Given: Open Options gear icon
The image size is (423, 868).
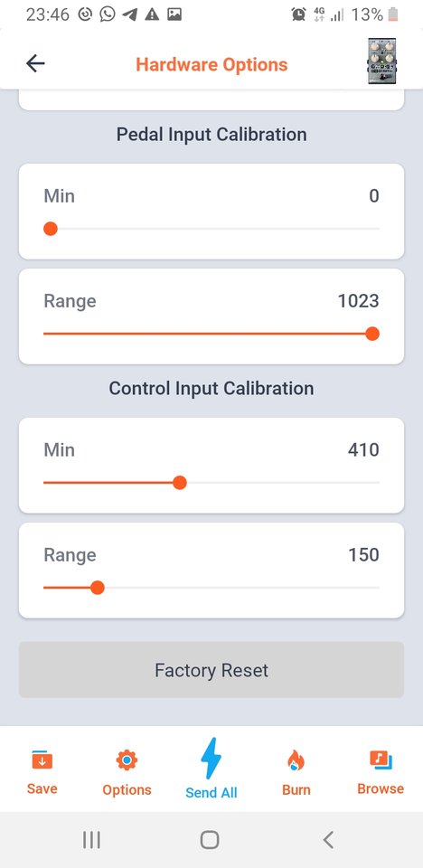Looking at the screenshot, I should click(127, 760).
